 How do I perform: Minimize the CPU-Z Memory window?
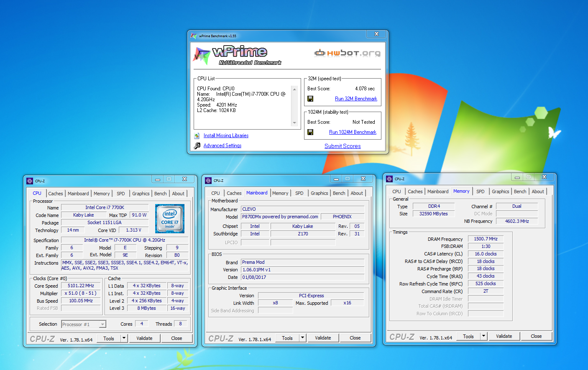point(517,177)
